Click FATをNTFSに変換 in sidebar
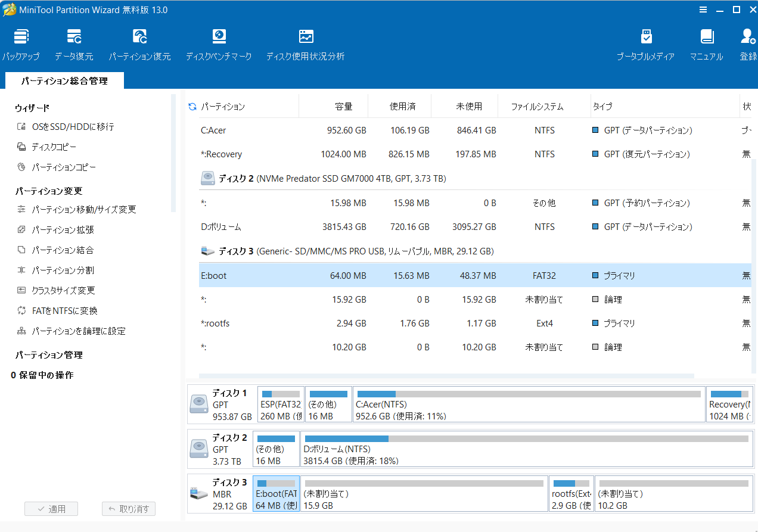Screen dimensions: 758x532 [x=64, y=311]
